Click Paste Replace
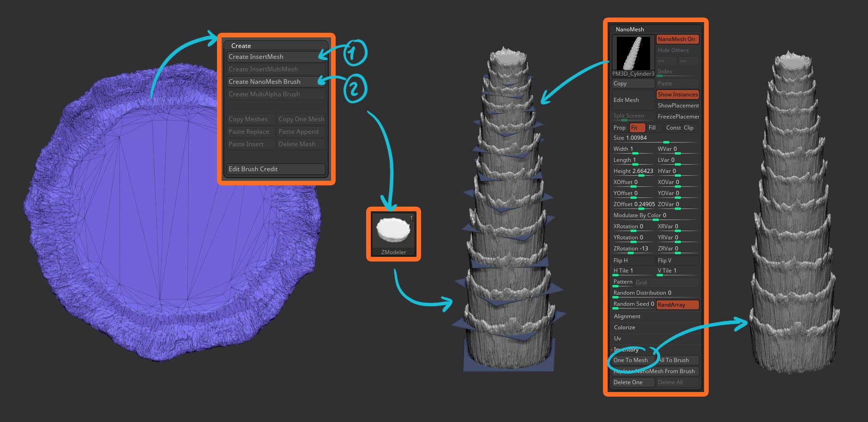 [251, 131]
